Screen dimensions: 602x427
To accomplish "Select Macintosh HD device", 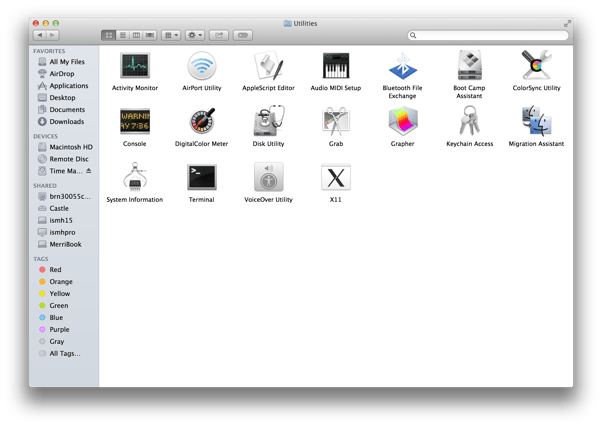I will tap(64, 147).
